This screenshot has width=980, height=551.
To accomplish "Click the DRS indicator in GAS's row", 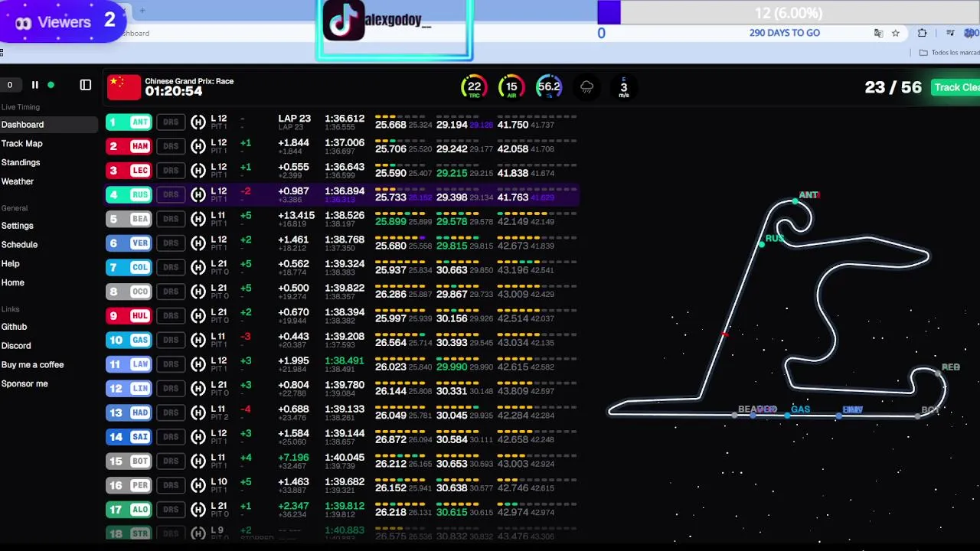I will pyautogui.click(x=171, y=340).
